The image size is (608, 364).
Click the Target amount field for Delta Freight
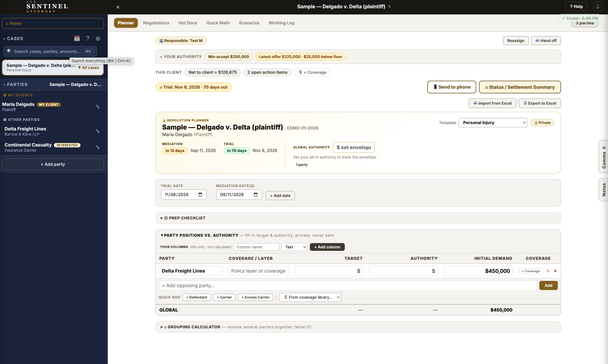click(329, 271)
